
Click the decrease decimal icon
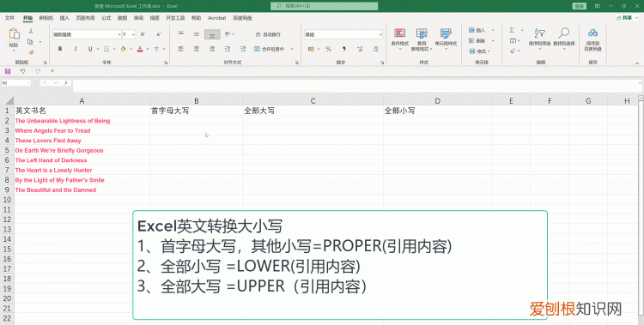point(375,49)
